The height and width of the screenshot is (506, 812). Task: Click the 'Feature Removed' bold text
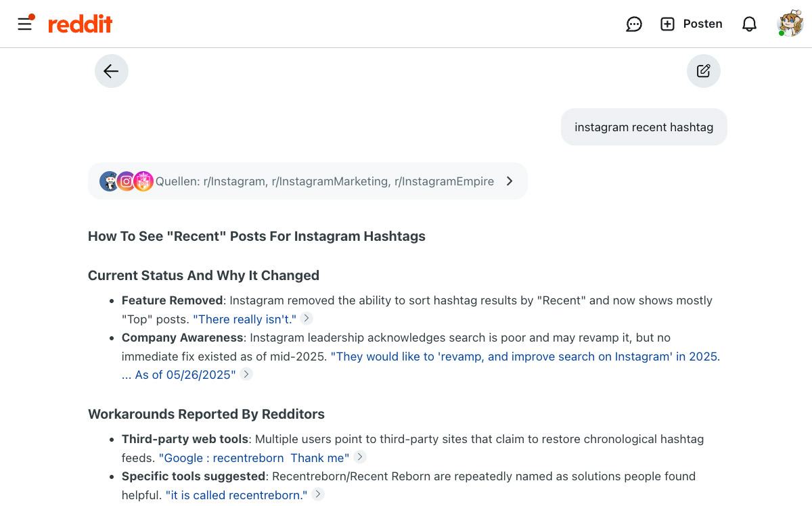point(173,300)
